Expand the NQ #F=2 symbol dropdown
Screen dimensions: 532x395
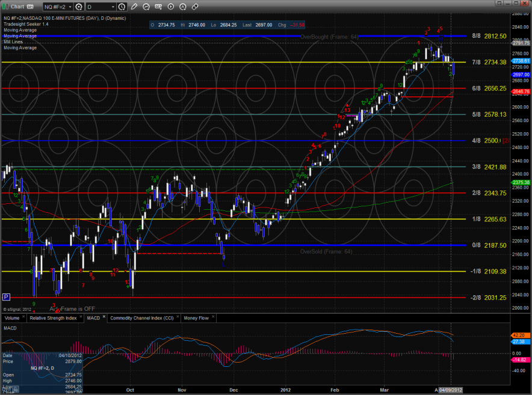pos(70,7)
